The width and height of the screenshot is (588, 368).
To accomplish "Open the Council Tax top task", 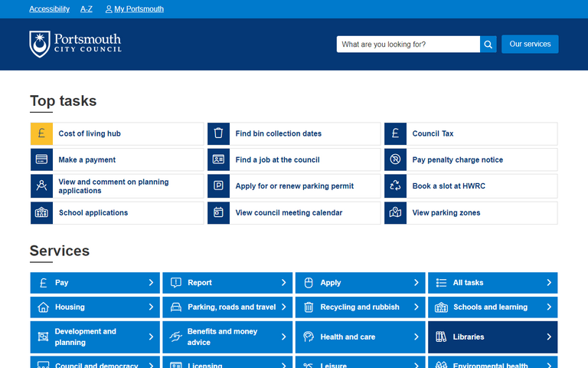I will pyautogui.click(x=433, y=133).
